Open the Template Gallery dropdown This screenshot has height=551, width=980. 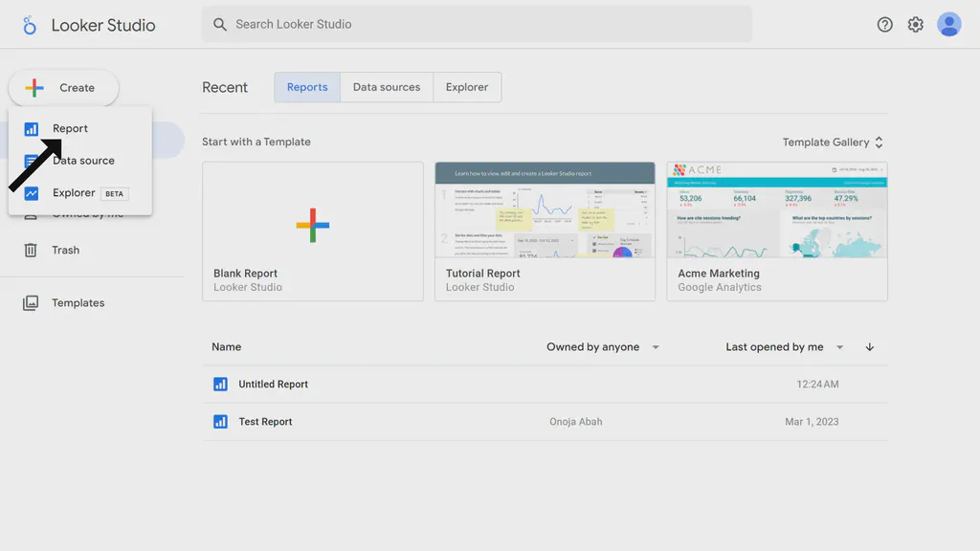[x=831, y=142]
